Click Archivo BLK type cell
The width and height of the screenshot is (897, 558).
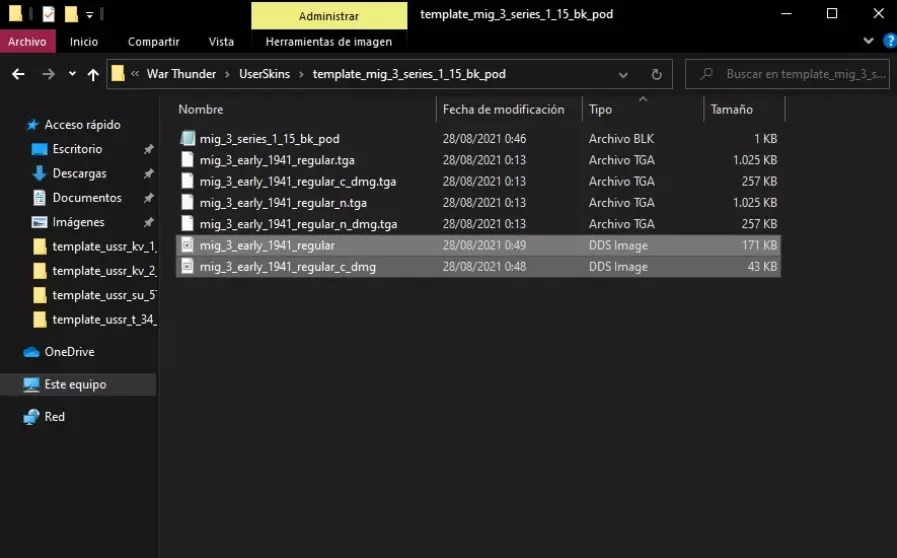pyautogui.click(x=621, y=138)
